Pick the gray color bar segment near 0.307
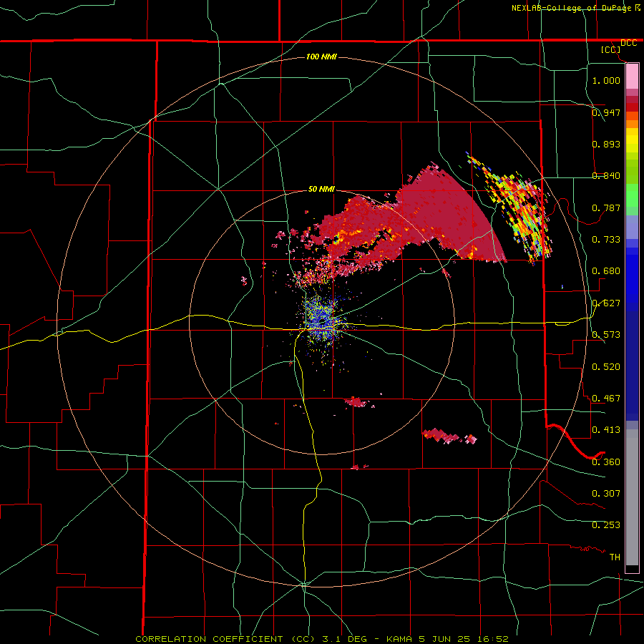Viewport: 644px width, 644px height. point(632,497)
